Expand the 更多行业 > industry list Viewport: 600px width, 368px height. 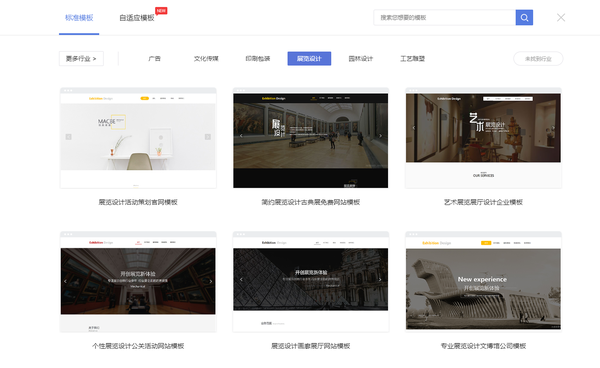pos(81,59)
